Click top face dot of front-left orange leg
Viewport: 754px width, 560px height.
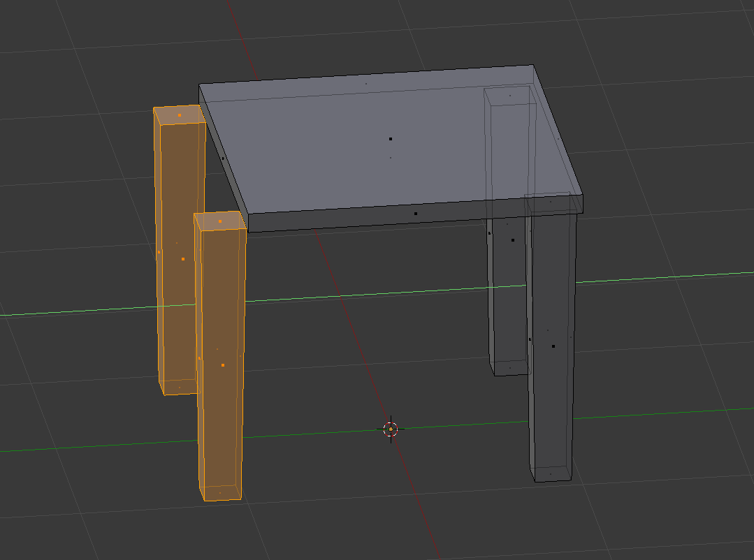point(220,221)
